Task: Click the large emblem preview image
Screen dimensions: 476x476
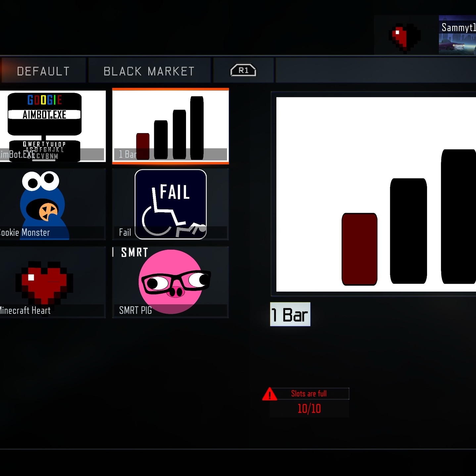Action: click(x=376, y=194)
